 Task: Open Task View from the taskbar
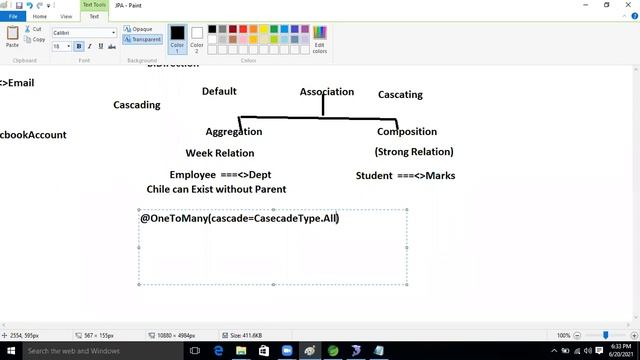pos(195,351)
